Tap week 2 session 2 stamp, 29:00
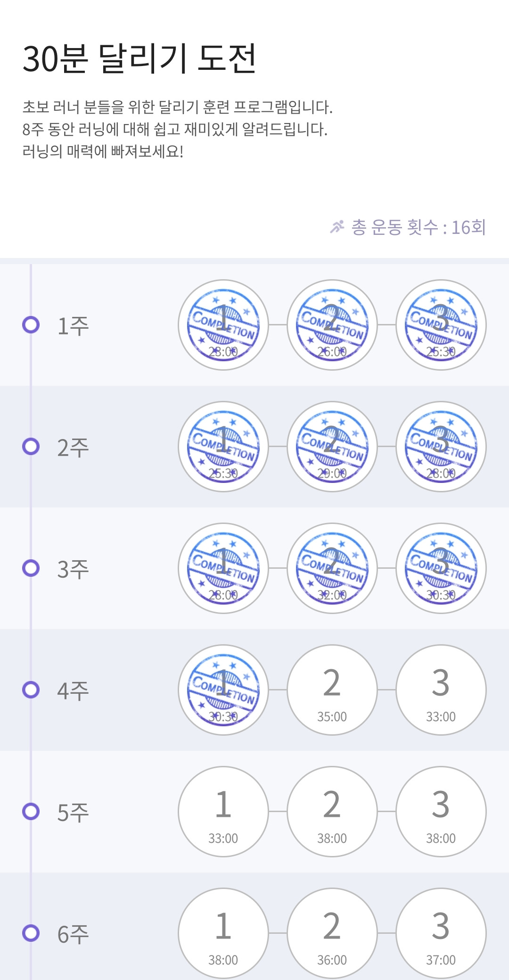Screen dimensions: 509x980 point(332,447)
